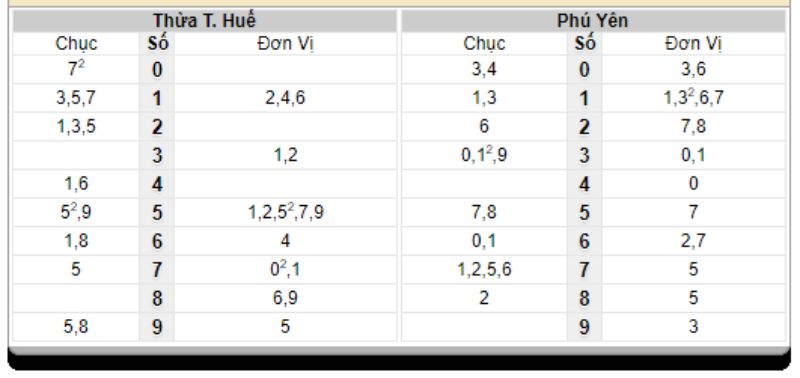
Task: Click the 6,9 Đơn Vị cell in row 8
Action: click(x=285, y=298)
